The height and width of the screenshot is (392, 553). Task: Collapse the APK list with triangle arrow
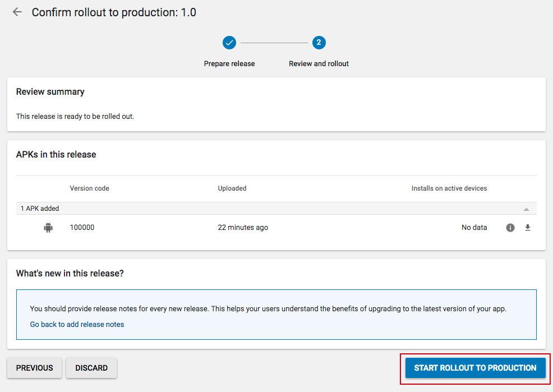[x=526, y=209]
